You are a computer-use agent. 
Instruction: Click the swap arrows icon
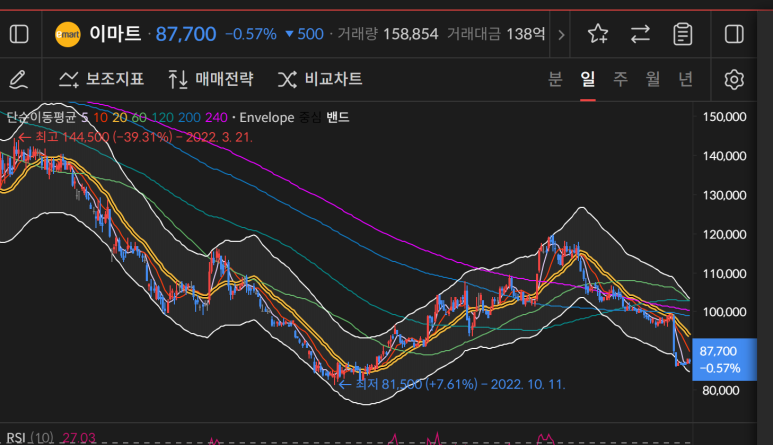[640, 34]
